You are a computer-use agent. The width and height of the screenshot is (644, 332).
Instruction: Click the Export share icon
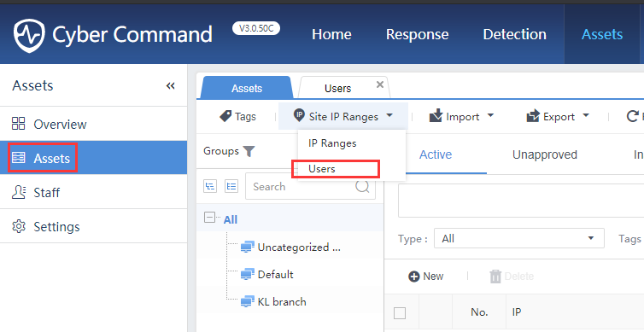533,117
